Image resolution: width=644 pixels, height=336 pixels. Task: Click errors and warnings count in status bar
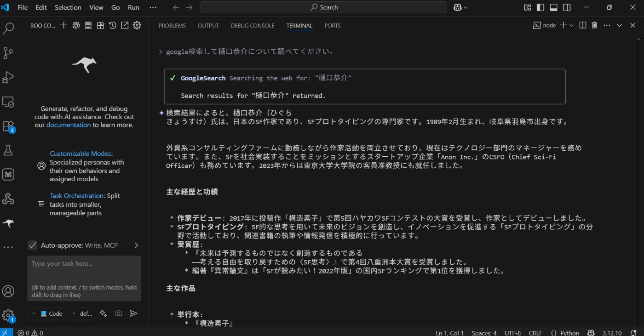30,333
